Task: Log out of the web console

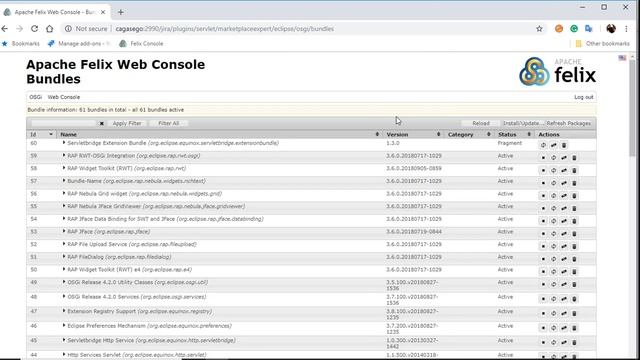Action: [x=584, y=97]
